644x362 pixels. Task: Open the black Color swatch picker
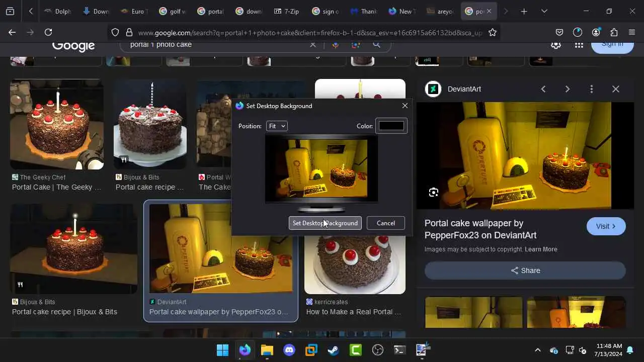click(x=391, y=126)
